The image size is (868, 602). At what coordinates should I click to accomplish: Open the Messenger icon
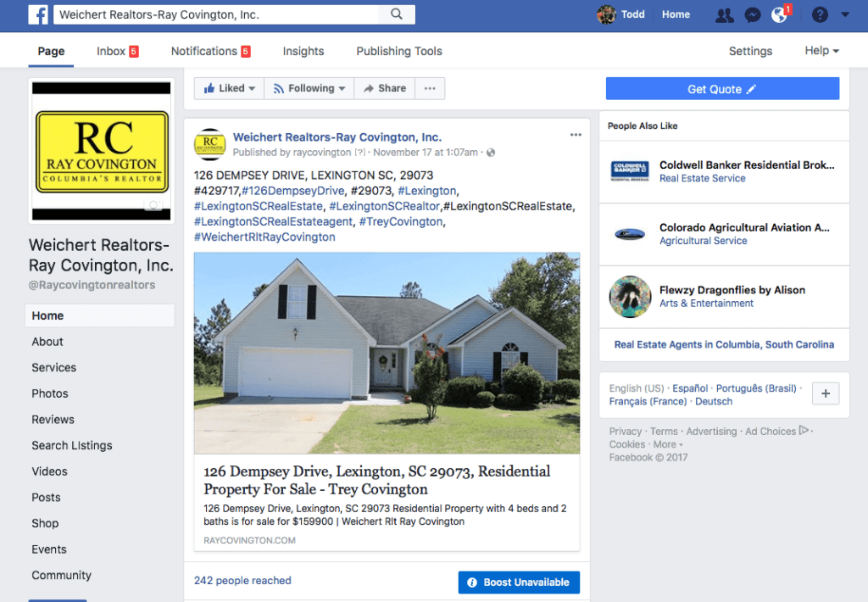(753, 15)
